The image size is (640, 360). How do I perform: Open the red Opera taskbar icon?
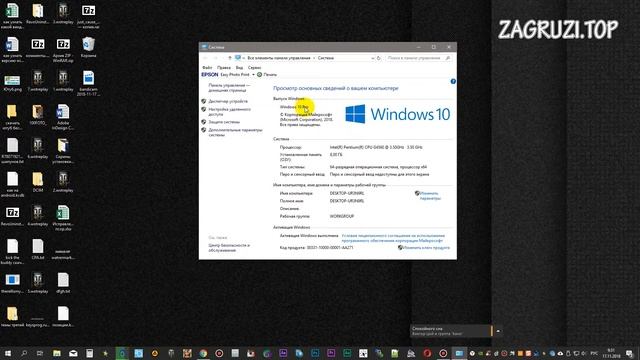(x=427, y=353)
